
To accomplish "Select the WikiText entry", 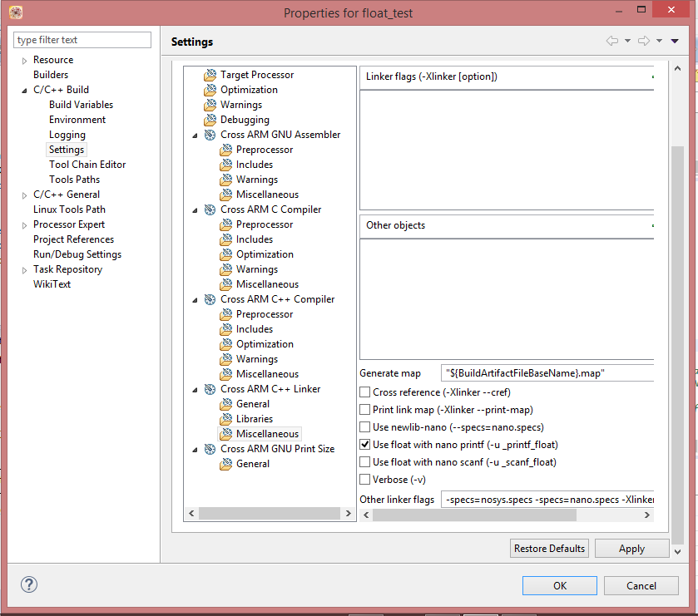I will [x=52, y=284].
